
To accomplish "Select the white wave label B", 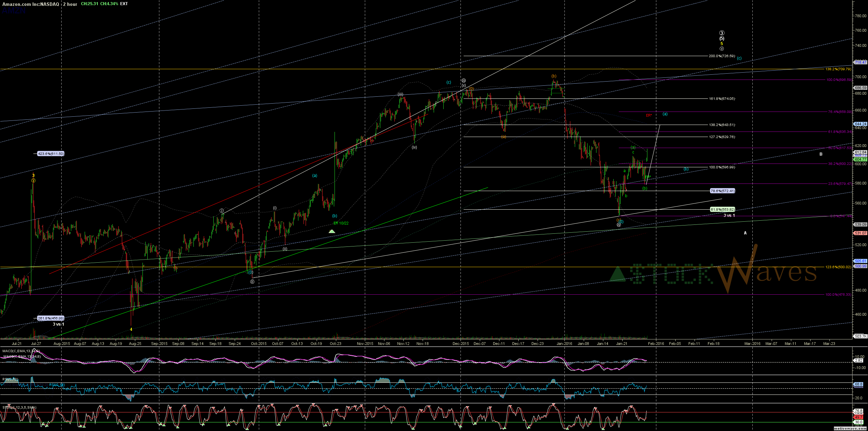I will (x=821, y=154).
